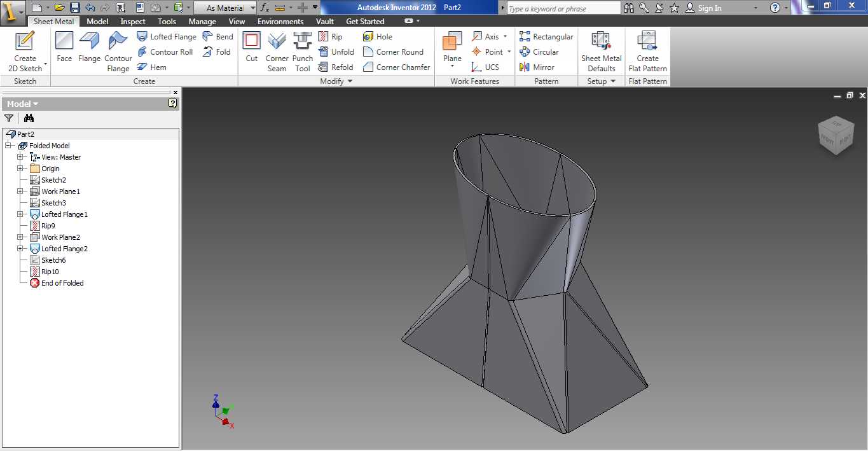Open the Modify panel dropdown arrow
Screen dimensions: 868x451
click(350, 81)
